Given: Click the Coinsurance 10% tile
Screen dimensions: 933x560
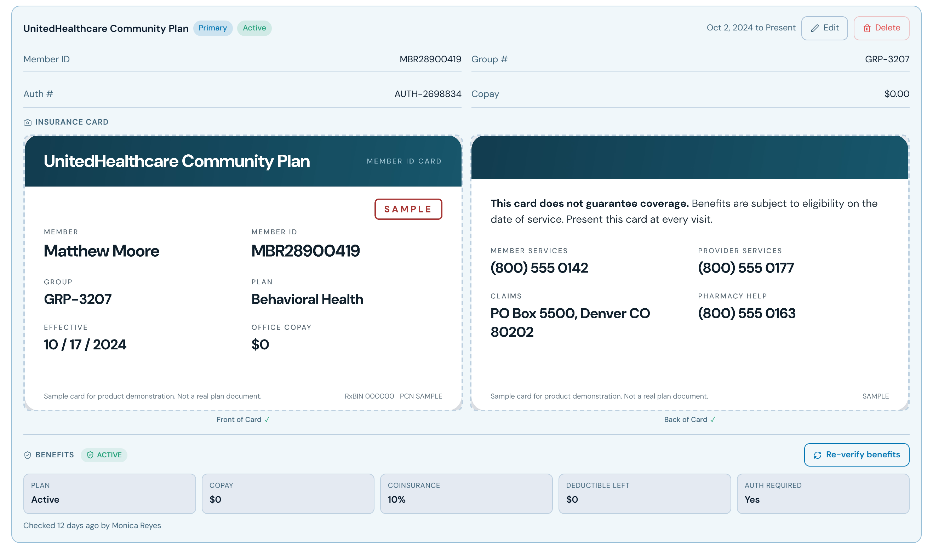Looking at the screenshot, I should 466,493.
